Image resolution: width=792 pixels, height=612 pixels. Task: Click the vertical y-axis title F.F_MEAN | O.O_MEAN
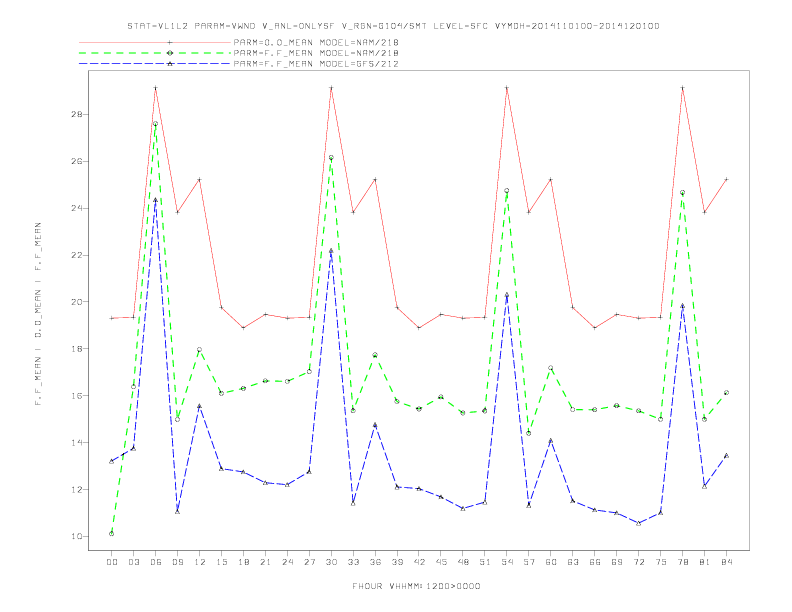click(x=38, y=313)
